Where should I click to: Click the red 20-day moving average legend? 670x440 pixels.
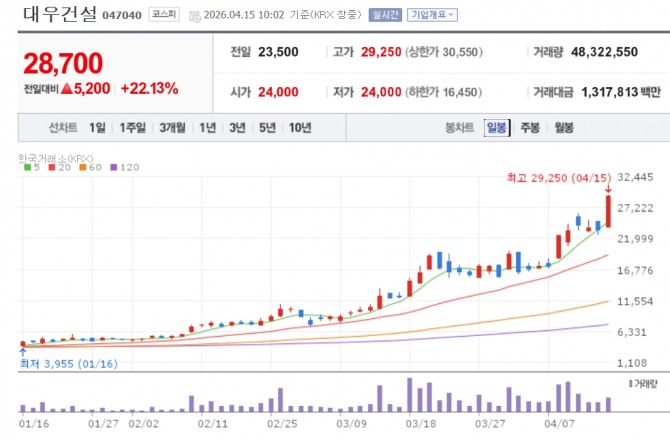(x=59, y=167)
